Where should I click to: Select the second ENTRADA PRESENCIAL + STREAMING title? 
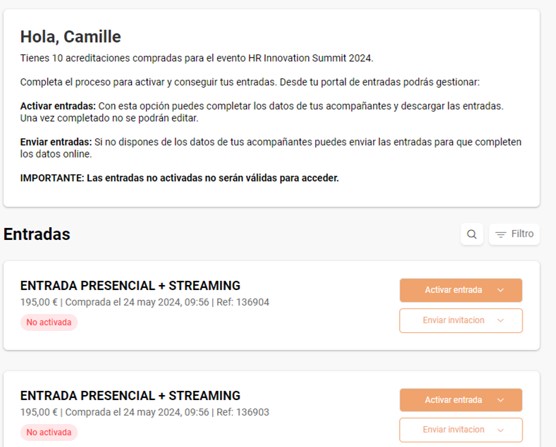coord(130,395)
